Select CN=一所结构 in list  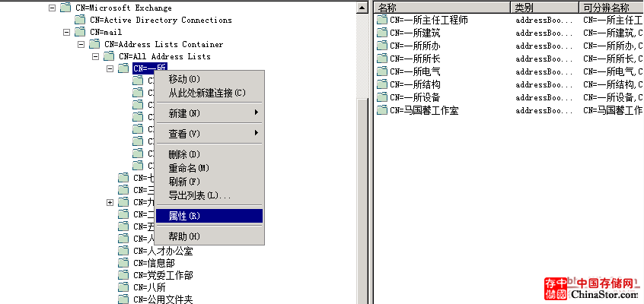[415, 84]
